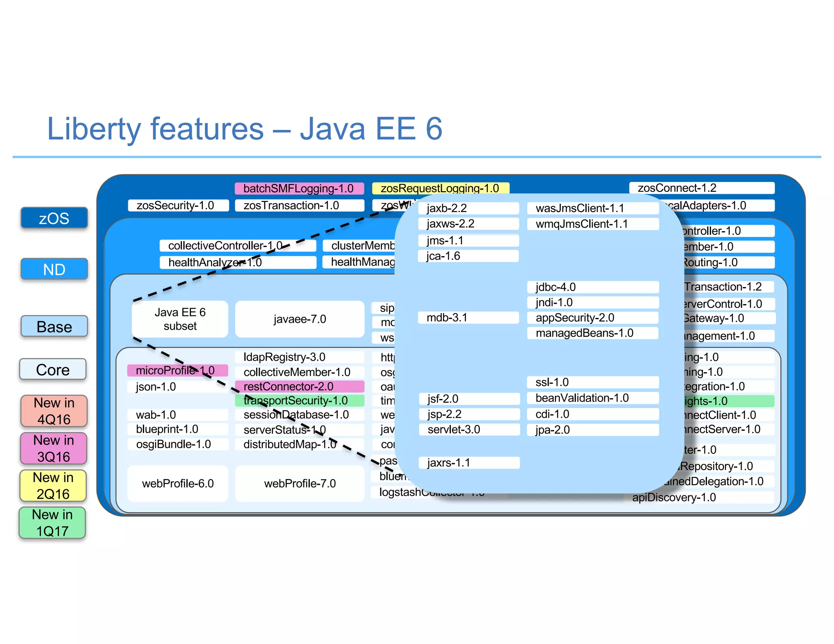The height and width of the screenshot is (644, 834).
Task: Click the zosRequestLogging-1.0 feature
Action: tap(440, 188)
